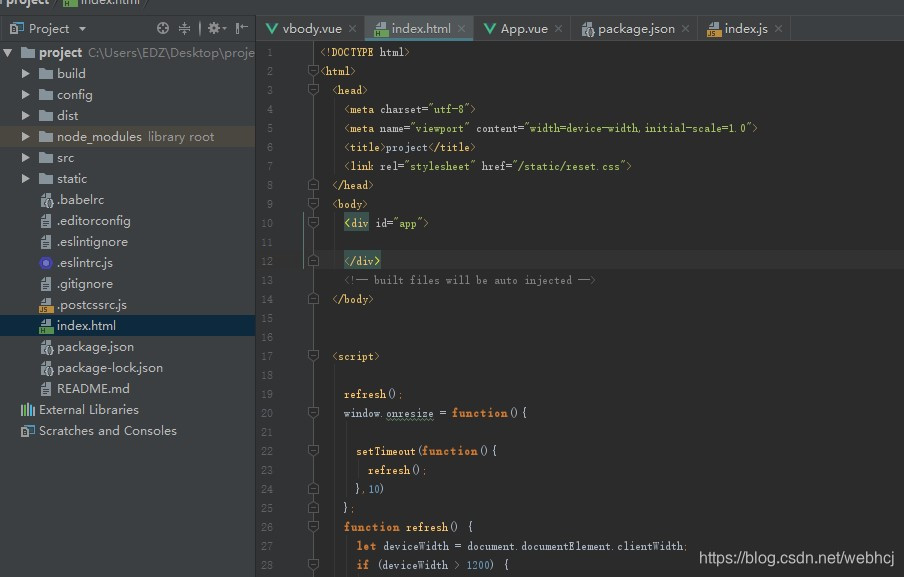Image resolution: width=904 pixels, height=577 pixels.
Task: Click the package.json file icon in tree
Action: 46,348
